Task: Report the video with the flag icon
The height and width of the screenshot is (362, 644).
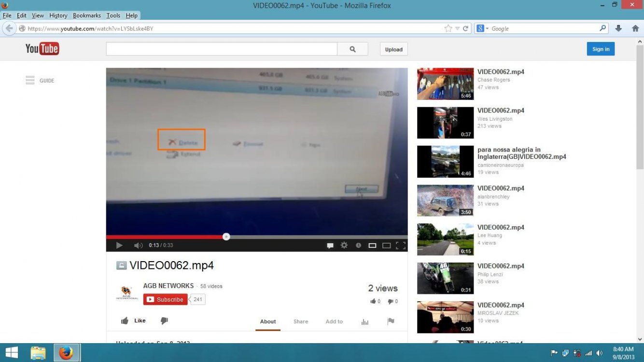Action: [391, 321]
